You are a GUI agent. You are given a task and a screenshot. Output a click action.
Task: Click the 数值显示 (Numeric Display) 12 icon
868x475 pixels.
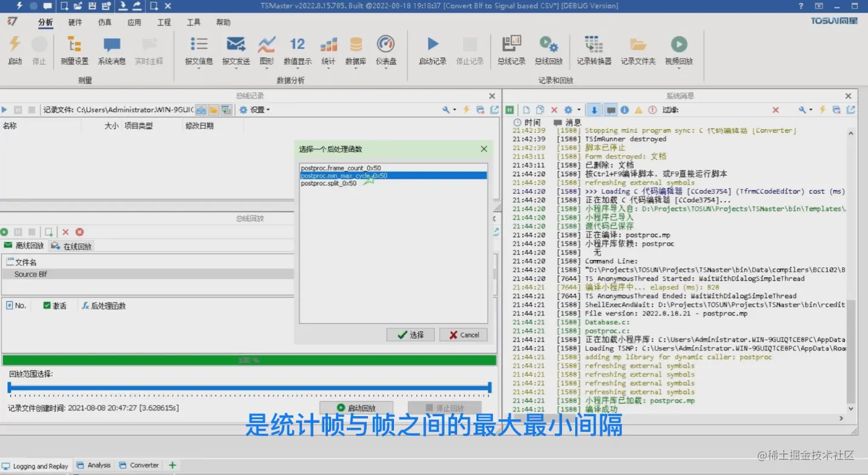click(x=297, y=44)
